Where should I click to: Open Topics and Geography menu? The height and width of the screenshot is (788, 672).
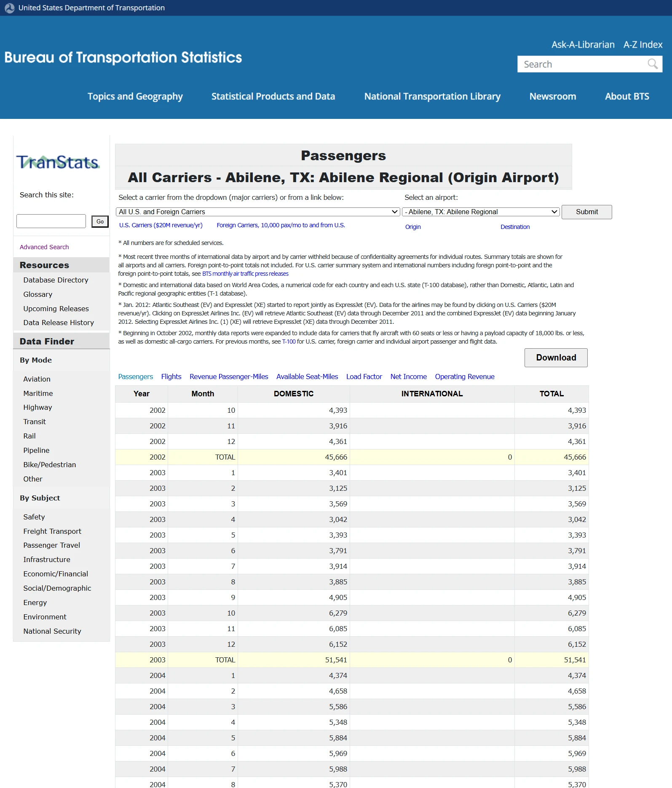point(135,97)
